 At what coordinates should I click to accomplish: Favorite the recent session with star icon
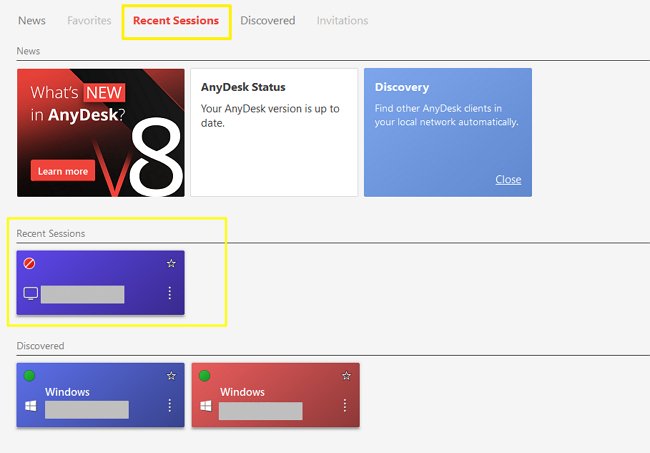tap(171, 263)
